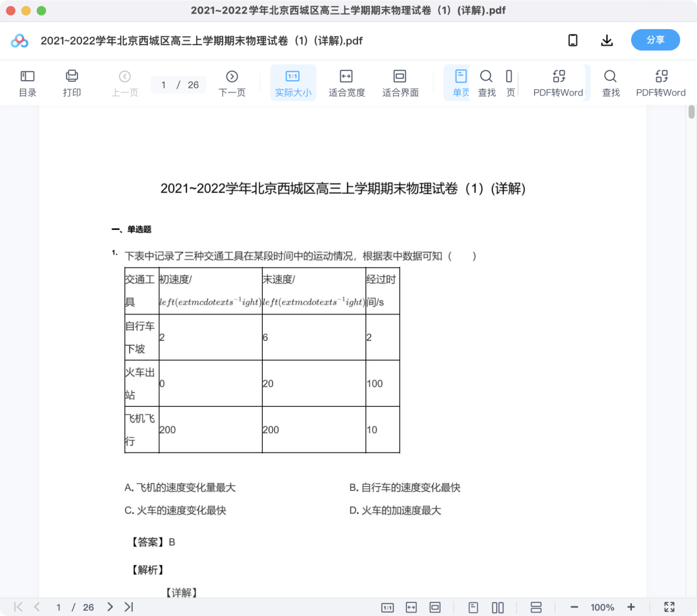
Task: Click option A. 飞机的速度变化量最大
Action: point(180,488)
